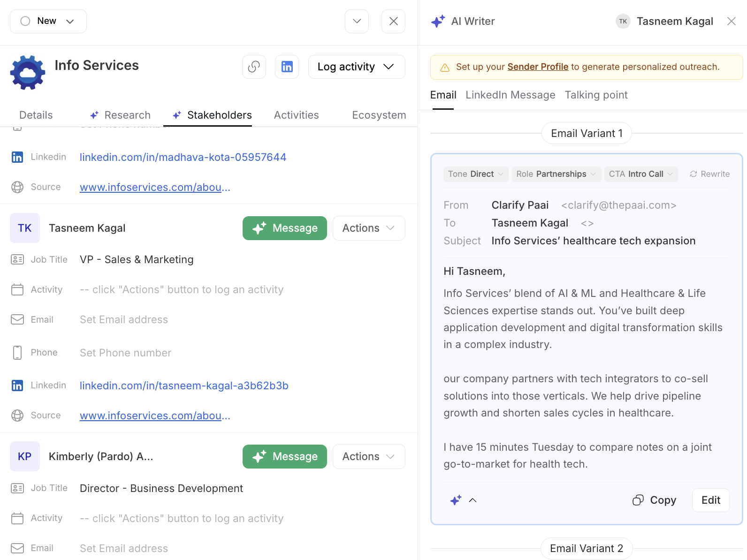This screenshot has width=747, height=560.
Task: Open the company LinkedIn icon button
Action: 287,67
